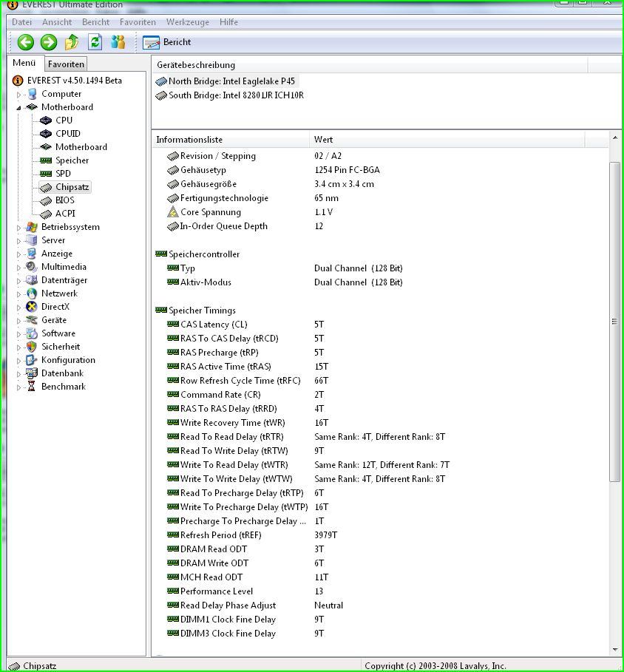Click the Server icon in tree

click(x=31, y=240)
